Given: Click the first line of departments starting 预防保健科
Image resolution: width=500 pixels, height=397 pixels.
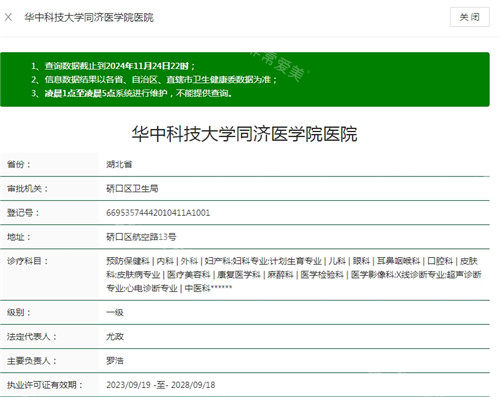Looking at the screenshot, I should pyautogui.click(x=292, y=261).
